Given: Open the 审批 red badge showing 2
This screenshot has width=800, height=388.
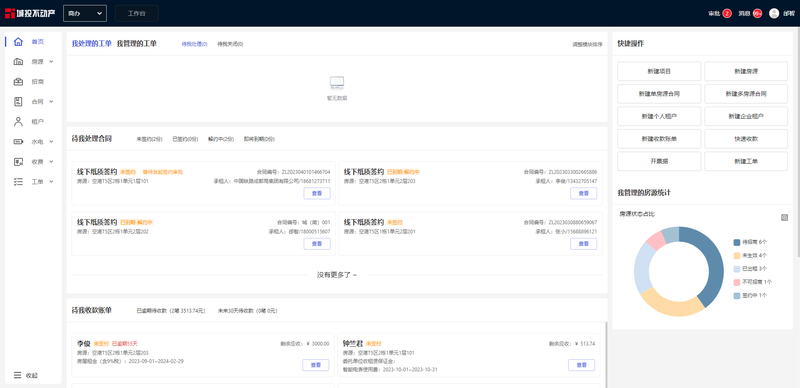Looking at the screenshot, I should click(x=727, y=13).
